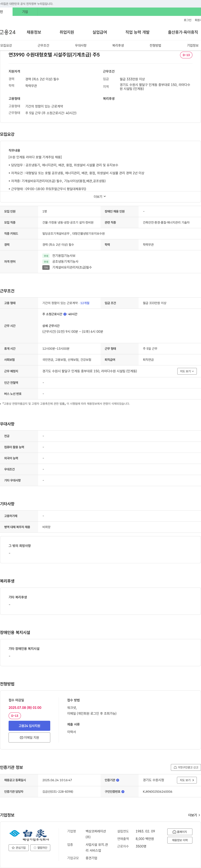This screenshot has width=201, height=868.
Task: Click the 거짓구인광고 신고 button
Action: point(186,767)
